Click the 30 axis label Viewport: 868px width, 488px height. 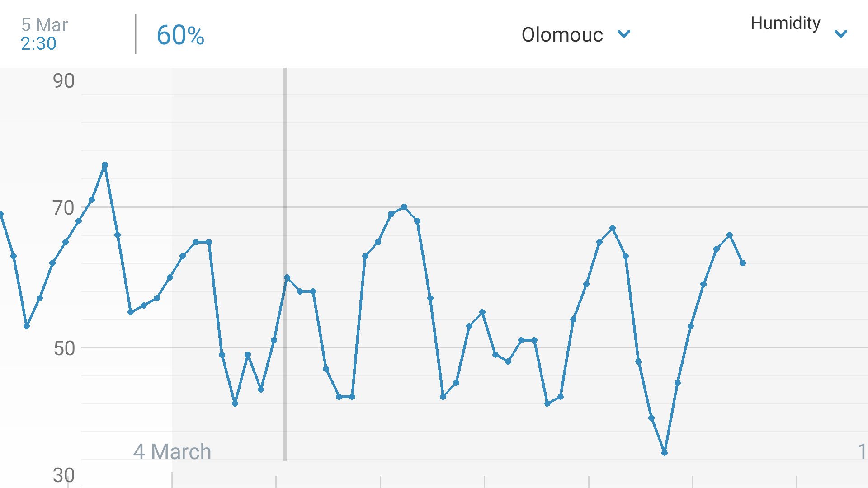coord(63,475)
